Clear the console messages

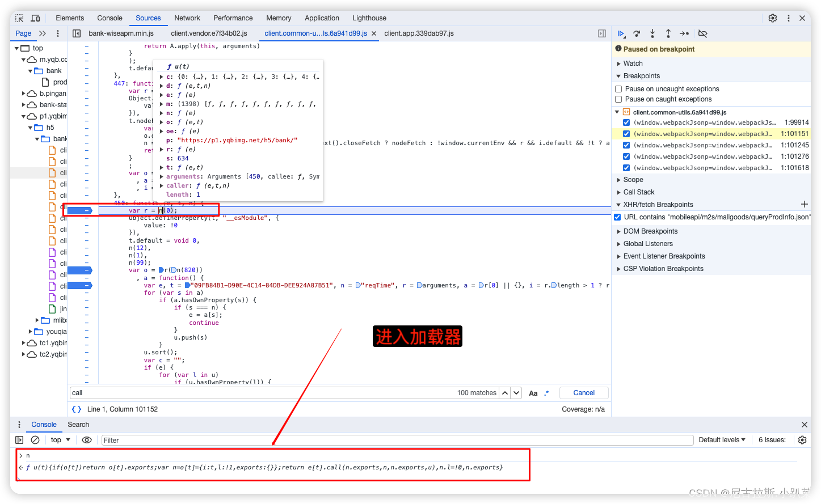35,439
